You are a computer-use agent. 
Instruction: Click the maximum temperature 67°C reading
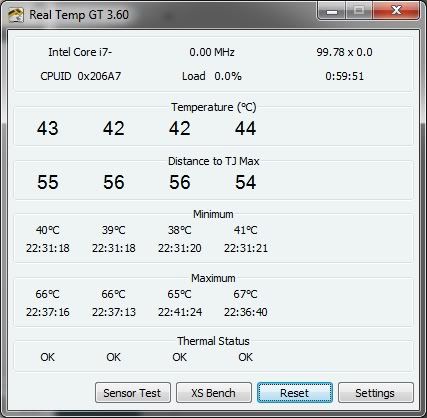coord(246,294)
